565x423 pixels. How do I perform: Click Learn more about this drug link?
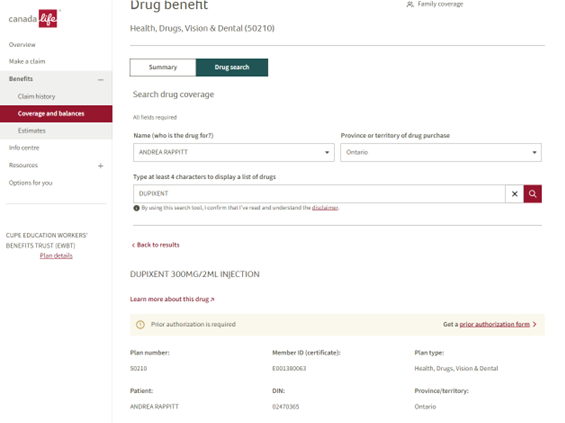point(172,299)
